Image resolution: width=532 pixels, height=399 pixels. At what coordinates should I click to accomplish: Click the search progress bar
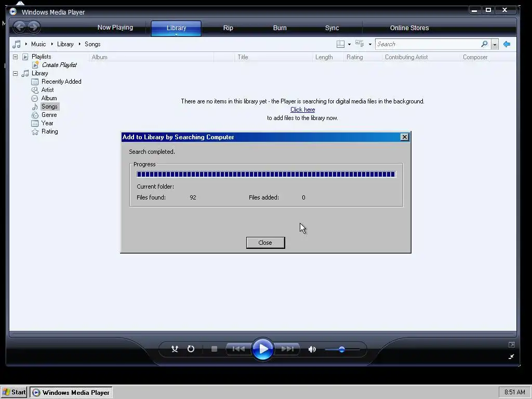pyautogui.click(x=266, y=174)
